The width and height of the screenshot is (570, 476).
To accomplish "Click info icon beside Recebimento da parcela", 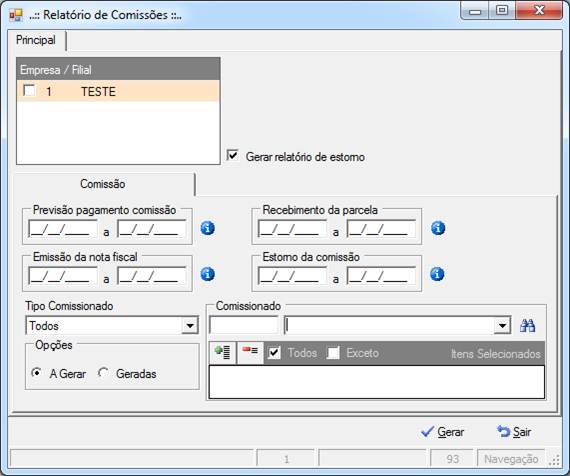I will click(x=438, y=228).
